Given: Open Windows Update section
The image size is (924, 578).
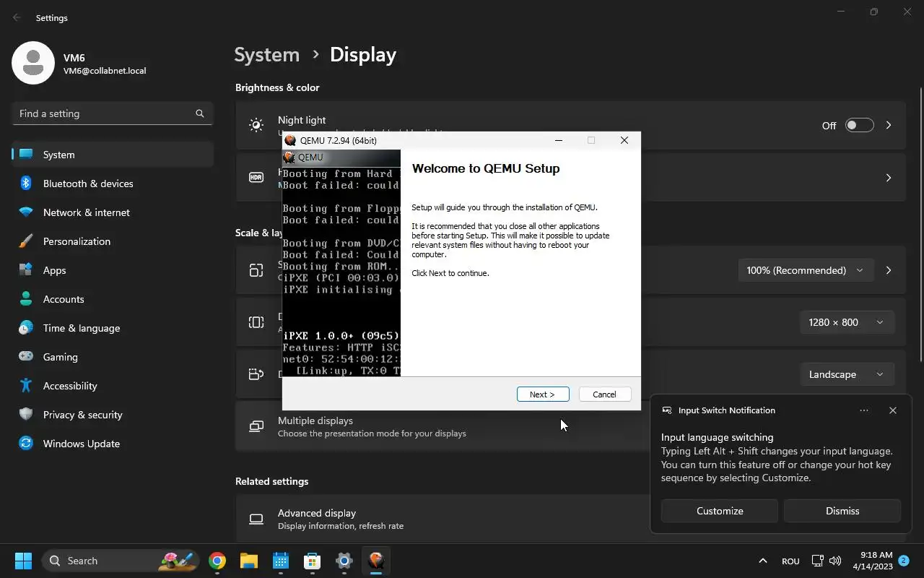Looking at the screenshot, I should [113, 444].
